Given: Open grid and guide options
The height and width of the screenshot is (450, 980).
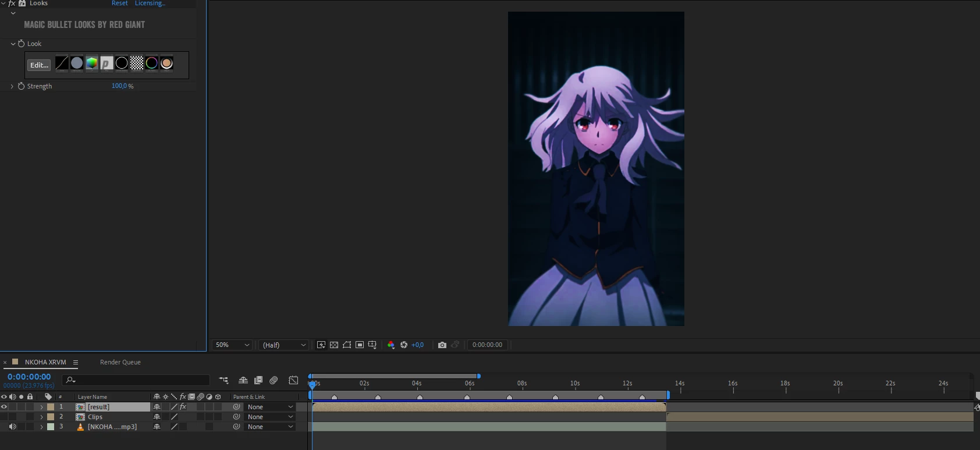Looking at the screenshot, I should [372, 345].
